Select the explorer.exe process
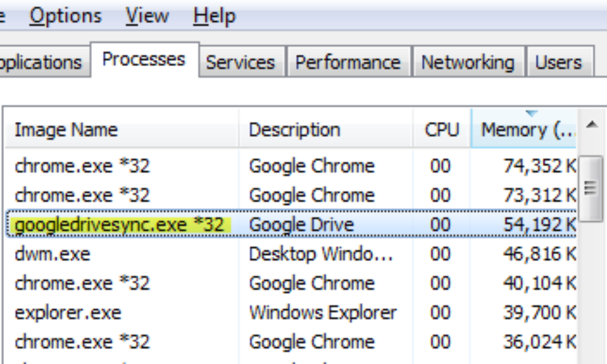 click(68, 312)
